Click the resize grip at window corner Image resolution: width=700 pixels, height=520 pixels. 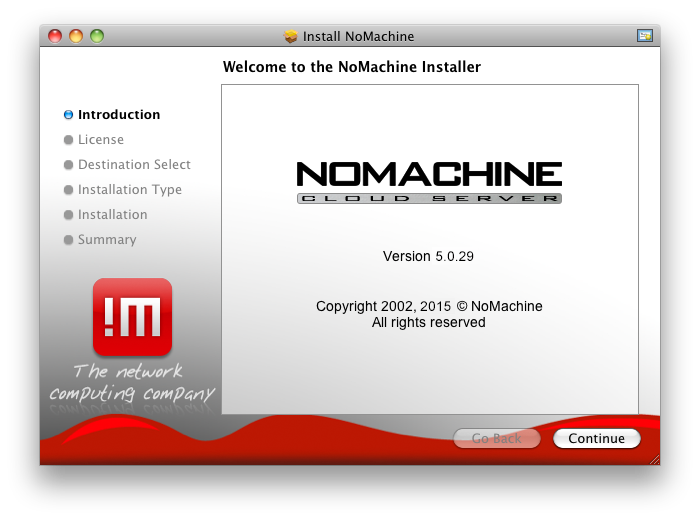tap(654, 460)
